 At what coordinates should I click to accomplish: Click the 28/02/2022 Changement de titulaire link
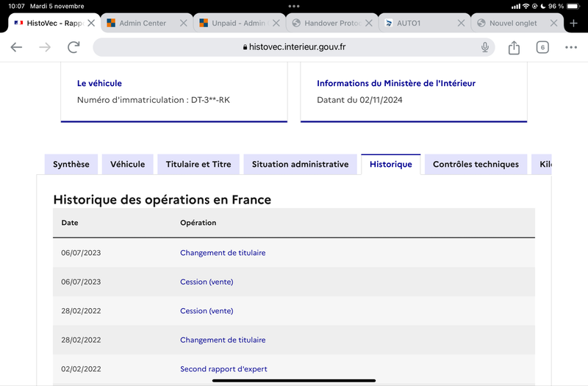(x=223, y=340)
